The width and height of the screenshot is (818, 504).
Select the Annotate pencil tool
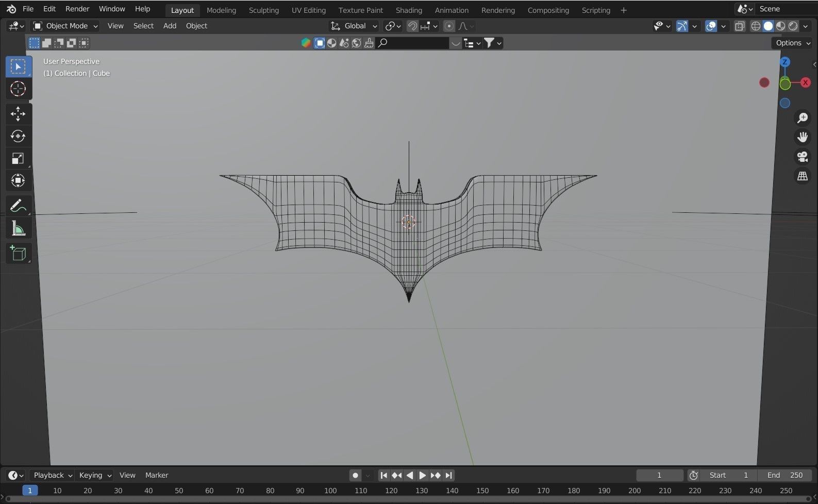(x=19, y=206)
